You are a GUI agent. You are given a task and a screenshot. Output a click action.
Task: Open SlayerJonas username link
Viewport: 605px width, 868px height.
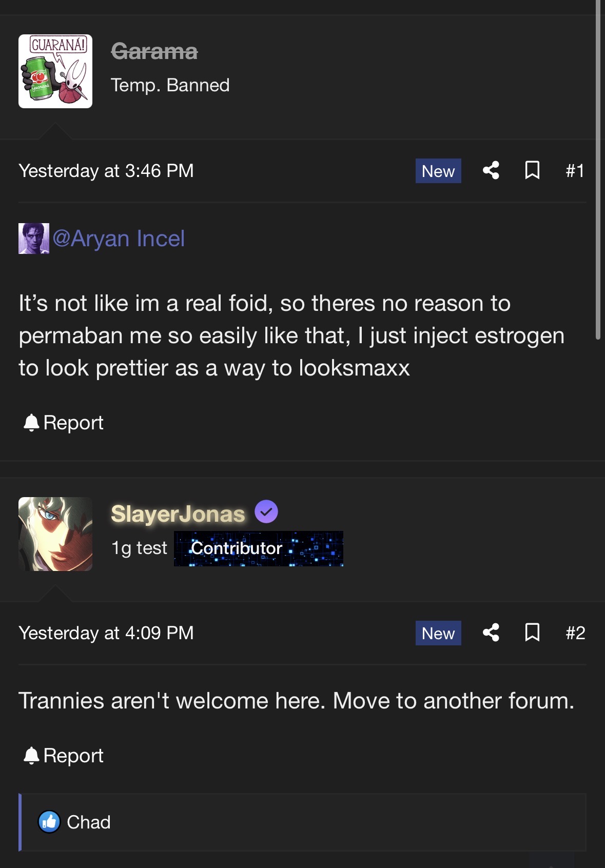point(178,514)
